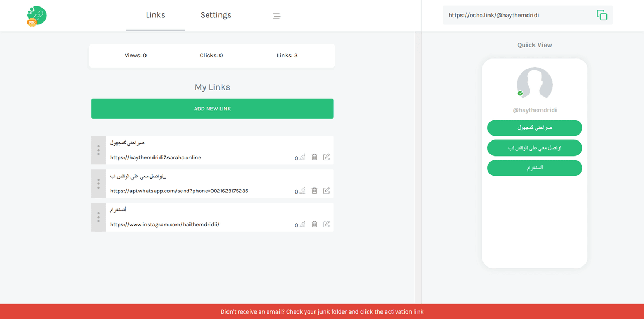The image size is (644, 319).
Task: Click the Ocho PRO logo
Action: 36,16
